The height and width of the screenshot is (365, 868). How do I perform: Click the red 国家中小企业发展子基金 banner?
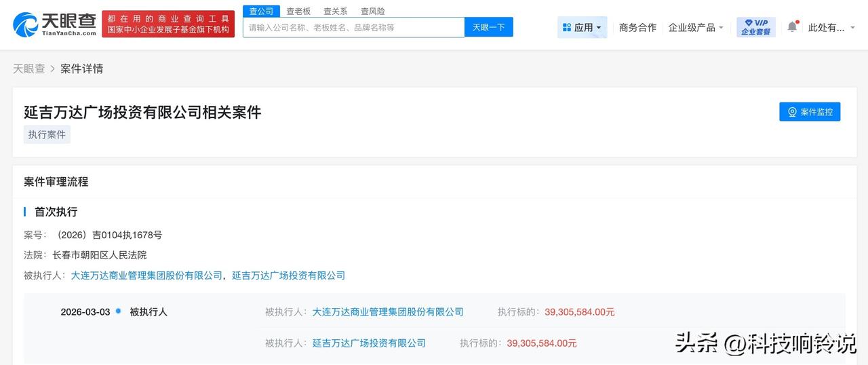point(168,24)
